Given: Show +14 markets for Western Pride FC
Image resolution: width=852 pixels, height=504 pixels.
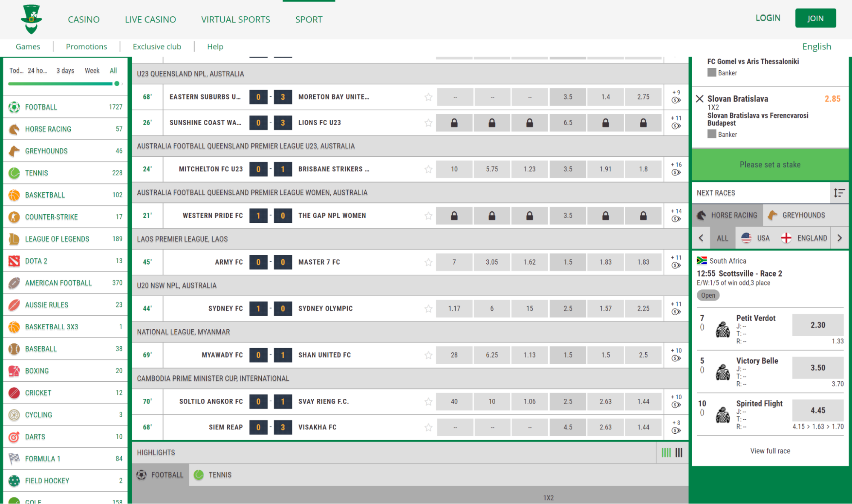Looking at the screenshot, I should point(676,215).
